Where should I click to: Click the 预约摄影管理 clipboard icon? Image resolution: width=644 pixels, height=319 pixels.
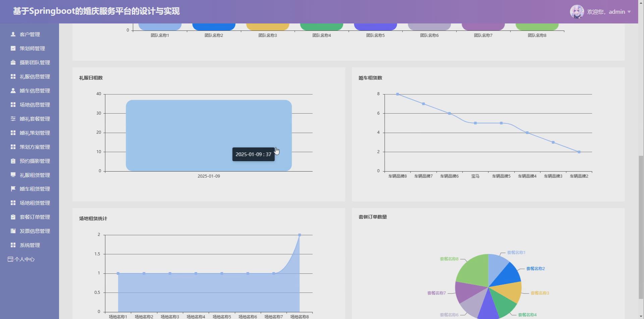[13, 161]
